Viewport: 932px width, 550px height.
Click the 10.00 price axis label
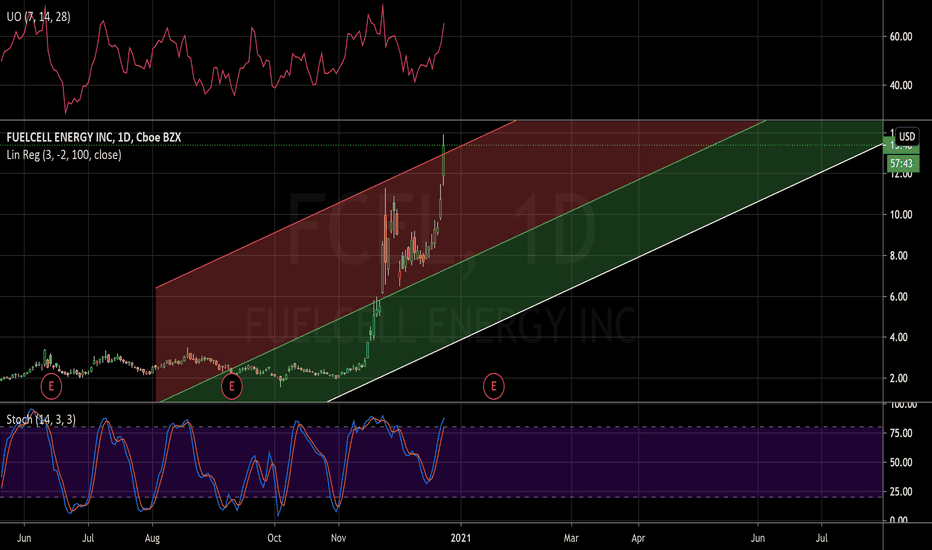click(x=900, y=215)
